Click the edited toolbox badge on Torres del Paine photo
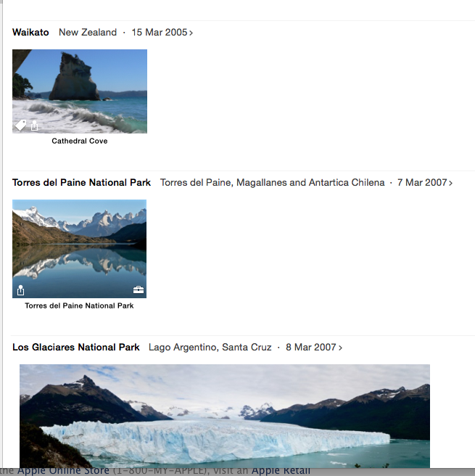 pos(139,290)
